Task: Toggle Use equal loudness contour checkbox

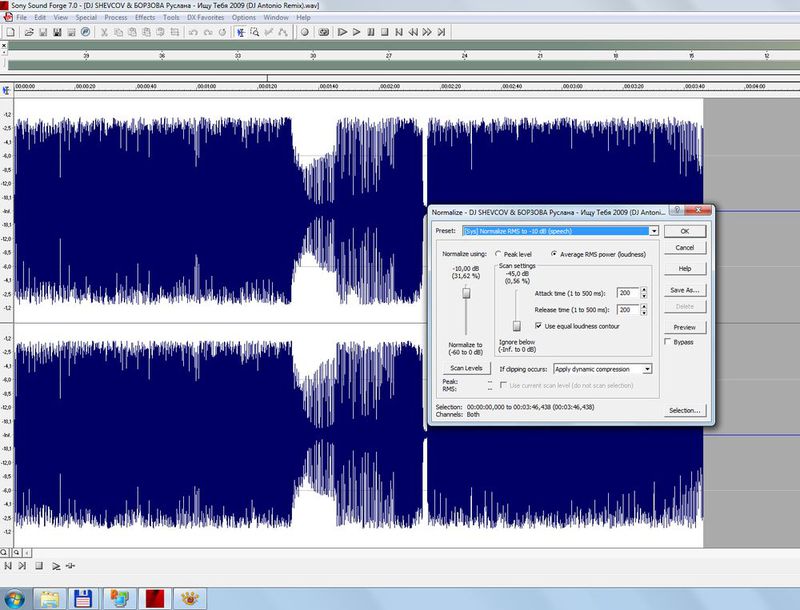Action: [x=539, y=326]
